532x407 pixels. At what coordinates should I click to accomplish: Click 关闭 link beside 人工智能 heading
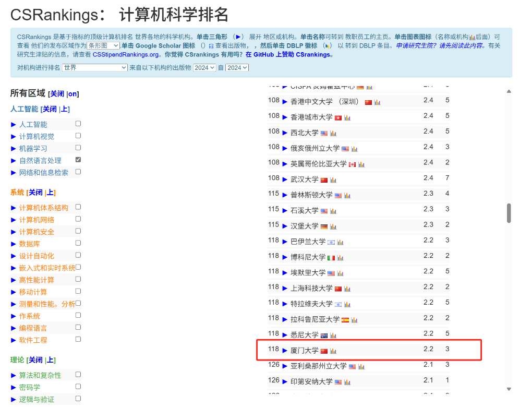(x=50, y=109)
